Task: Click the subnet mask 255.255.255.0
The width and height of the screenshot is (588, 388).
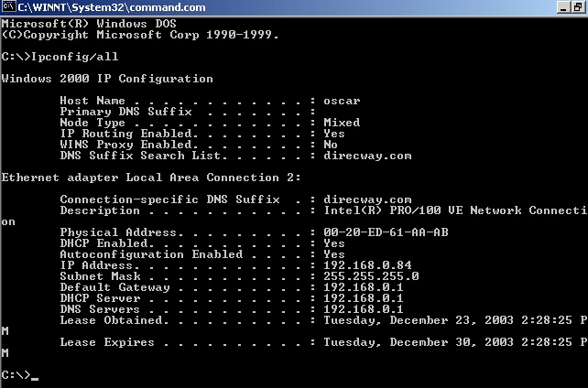Action: [x=371, y=276]
